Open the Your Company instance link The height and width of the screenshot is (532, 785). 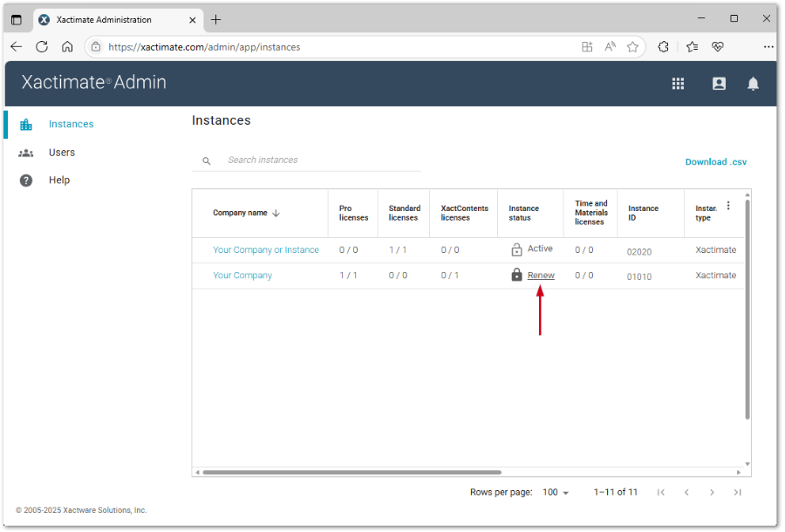[242, 276]
